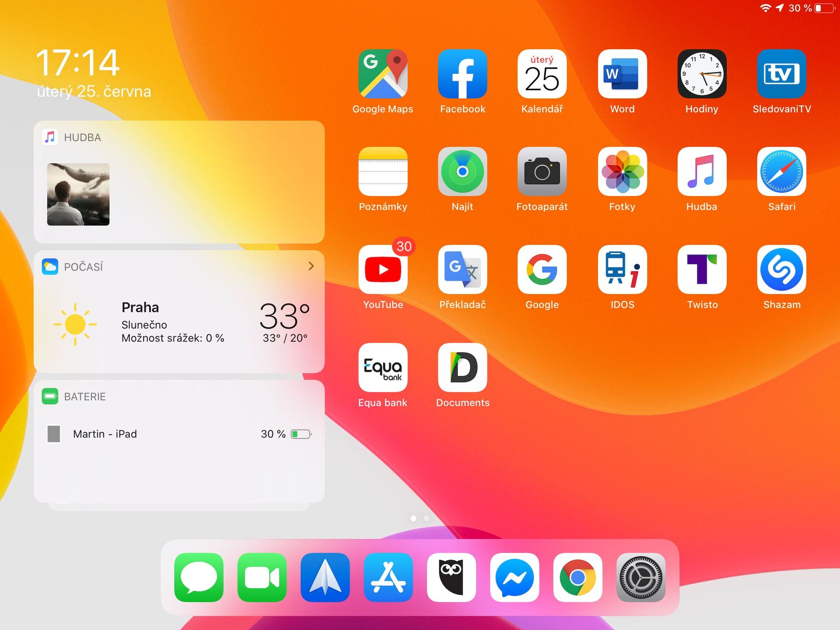
Task: Launch the IDOS timetable app
Action: pos(622,269)
